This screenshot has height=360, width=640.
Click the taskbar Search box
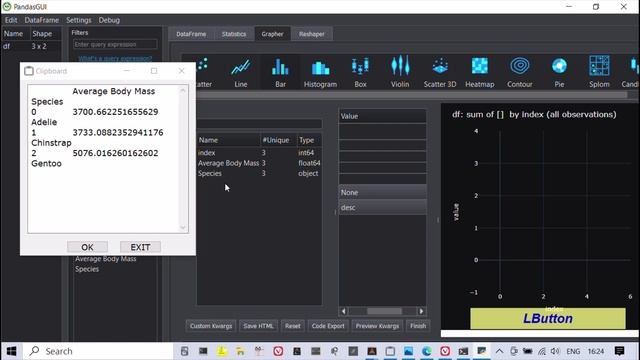pyautogui.click(x=98, y=351)
